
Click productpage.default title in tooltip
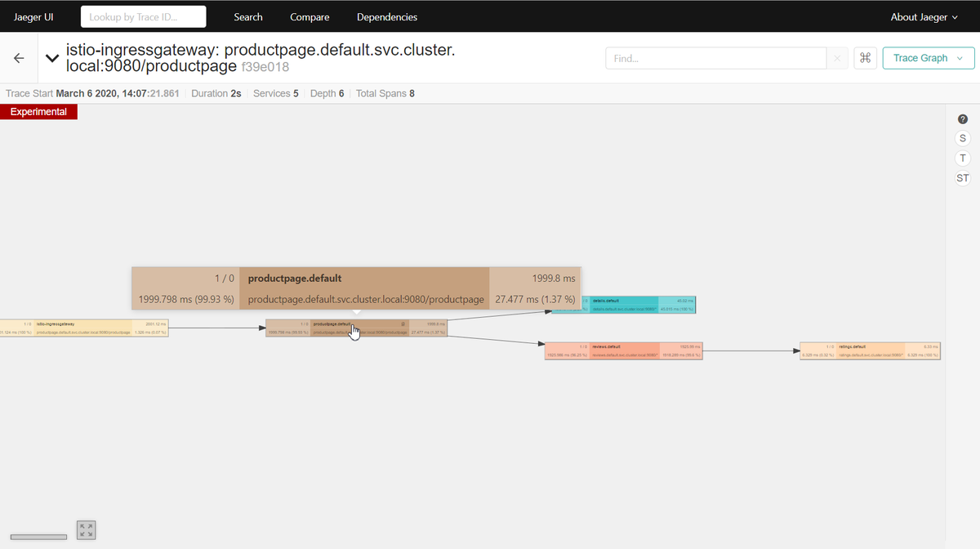(295, 279)
